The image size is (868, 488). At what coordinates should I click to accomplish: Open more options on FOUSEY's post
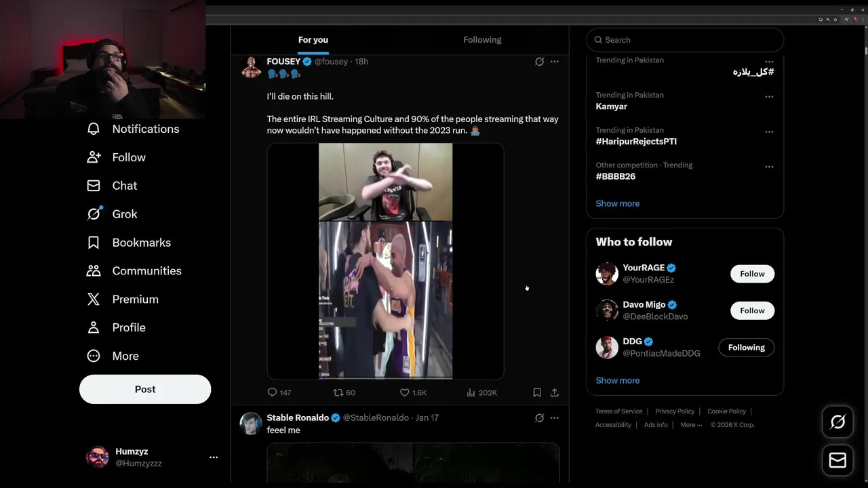pos(555,62)
